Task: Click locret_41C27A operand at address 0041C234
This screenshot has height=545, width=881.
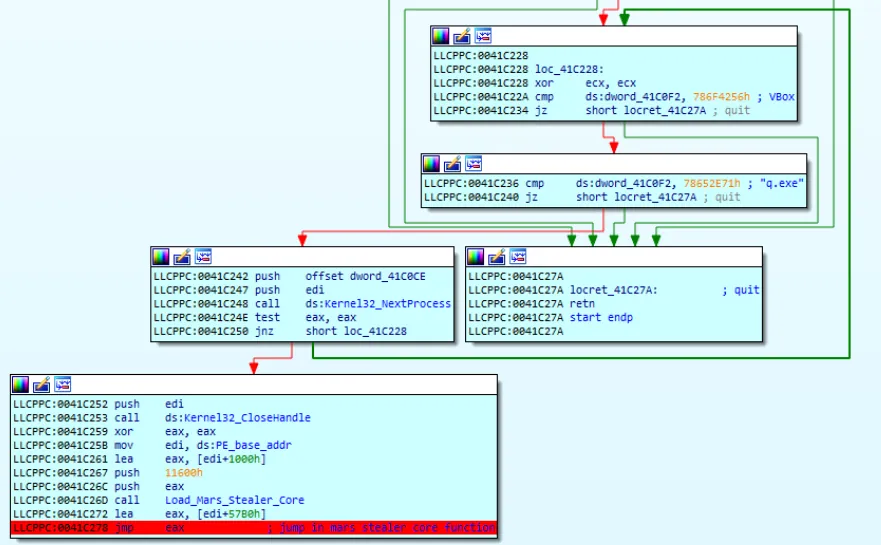Action: 665,111
